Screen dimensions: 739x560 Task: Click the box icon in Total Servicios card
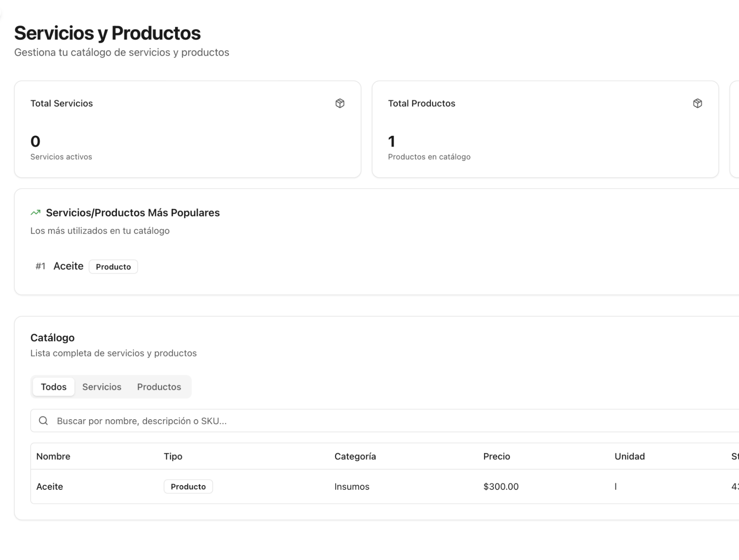coord(339,104)
